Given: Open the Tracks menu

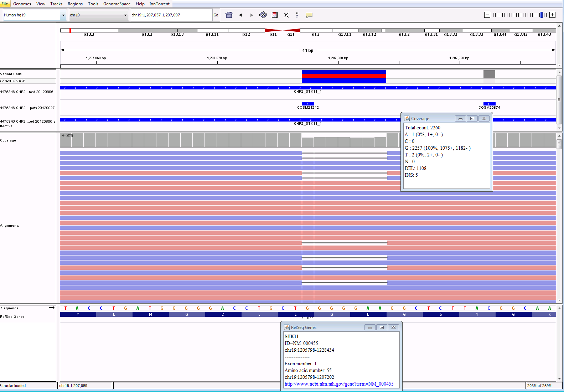Looking at the screenshot, I should 56,4.
